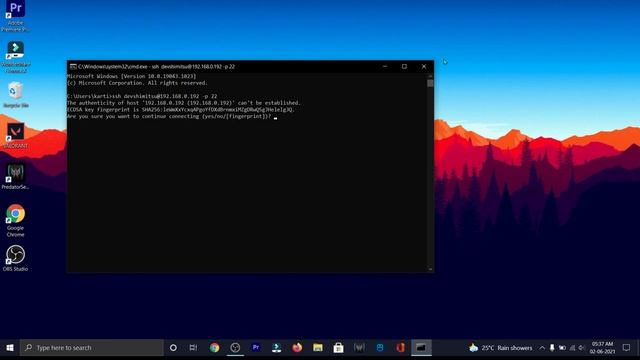Viewport: 640px width, 360px height.
Task: Minimize the Command Prompt window
Action: tap(385, 67)
